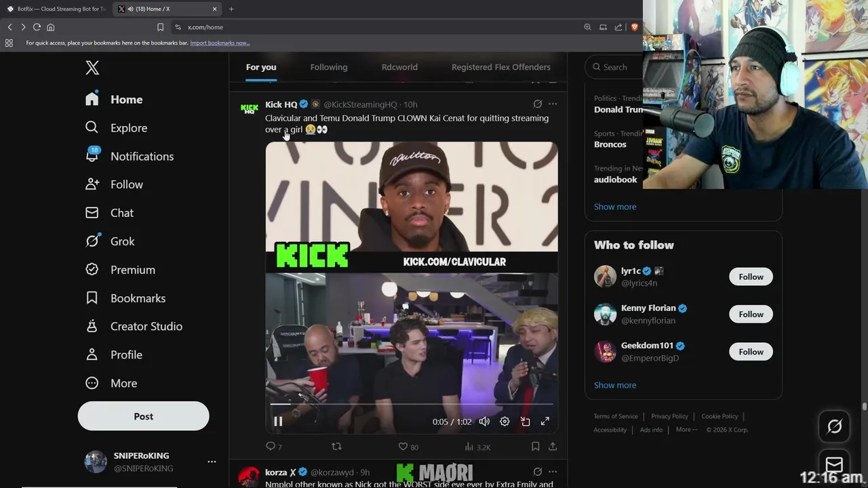Seek on the video progress bar
The width and height of the screenshot is (868, 488).
tap(412, 404)
